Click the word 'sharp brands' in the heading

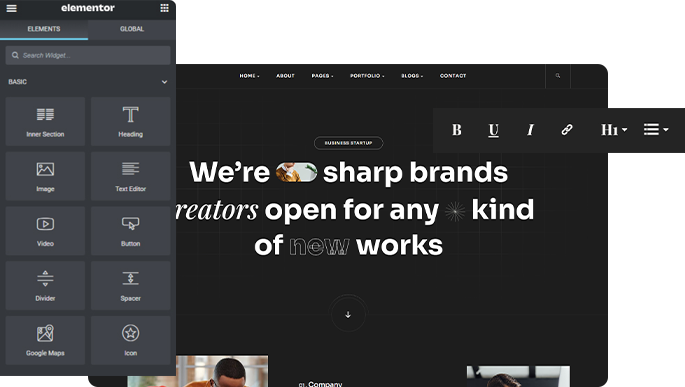coord(415,173)
